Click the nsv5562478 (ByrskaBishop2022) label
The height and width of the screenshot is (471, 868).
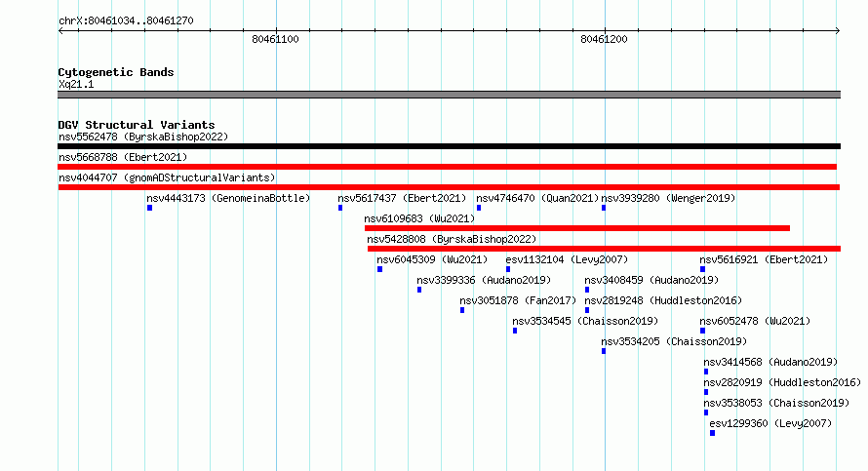(x=143, y=137)
